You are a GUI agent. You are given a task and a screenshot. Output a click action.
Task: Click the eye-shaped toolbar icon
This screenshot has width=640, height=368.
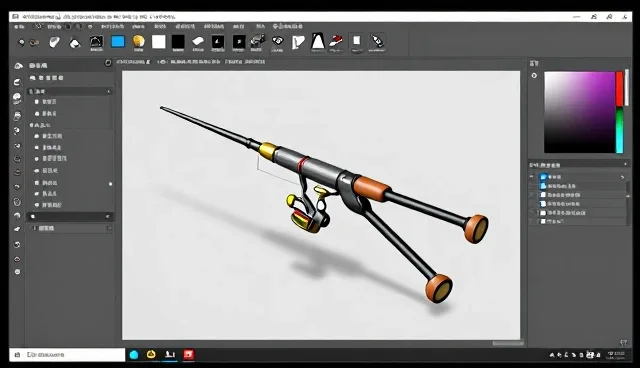(278, 41)
